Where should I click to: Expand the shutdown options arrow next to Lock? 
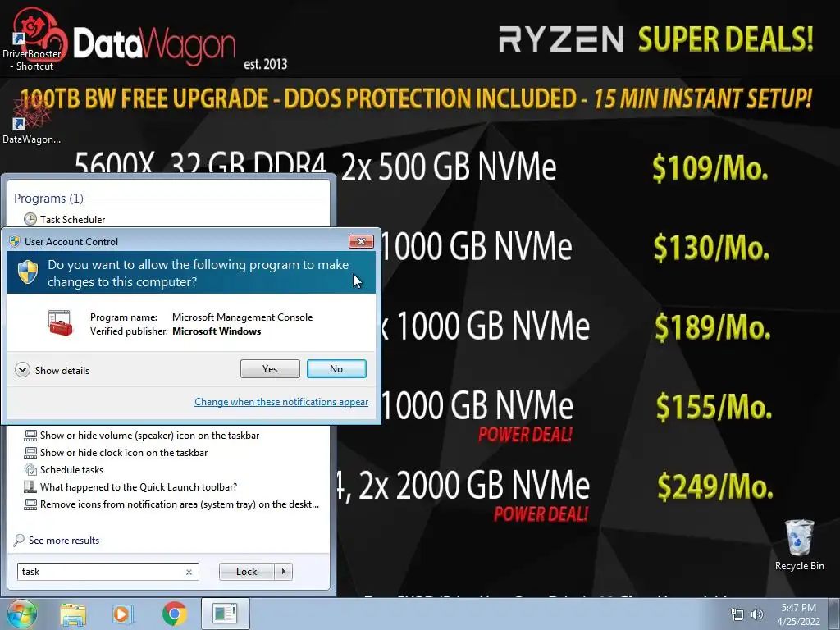[283, 572]
